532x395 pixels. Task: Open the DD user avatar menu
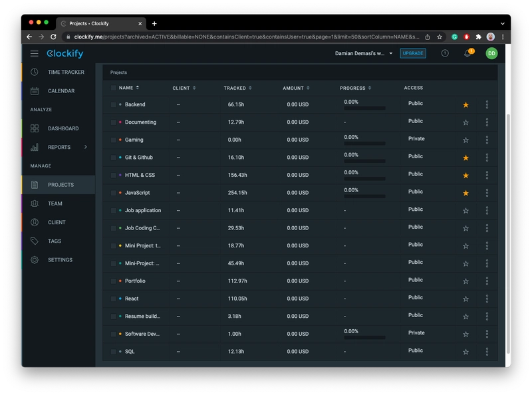[491, 53]
